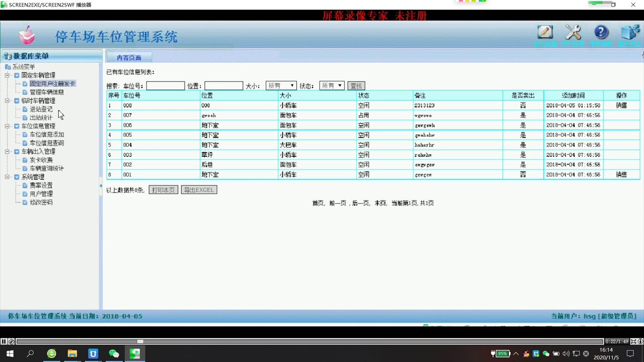Select 管理车辆信息 in the tree
Image resolution: width=644 pixels, height=362 pixels.
(x=47, y=92)
